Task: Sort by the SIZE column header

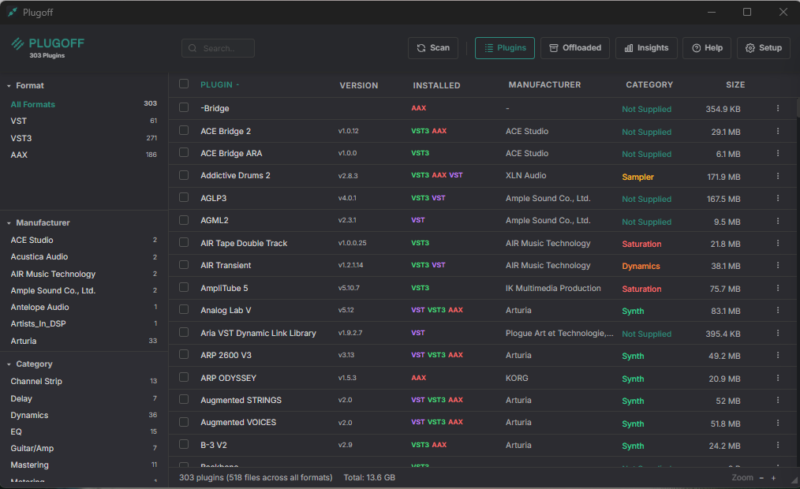Action: pos(735,85)
